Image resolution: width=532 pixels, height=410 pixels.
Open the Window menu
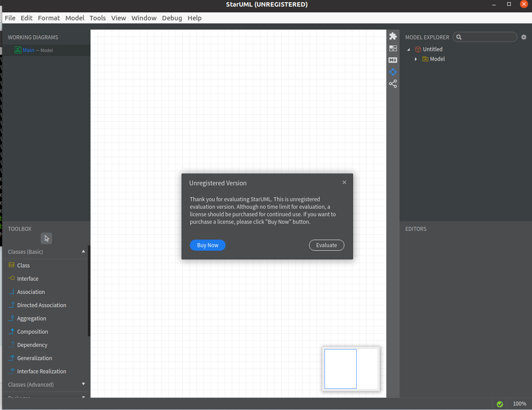point(144,18)
